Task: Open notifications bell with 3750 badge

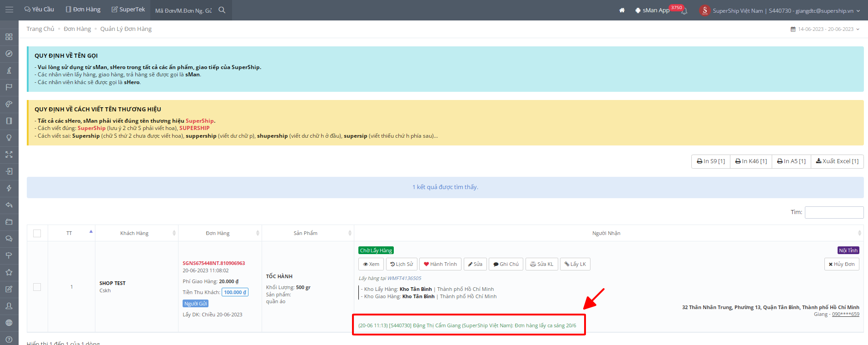Action: click(x=684, y=10)
